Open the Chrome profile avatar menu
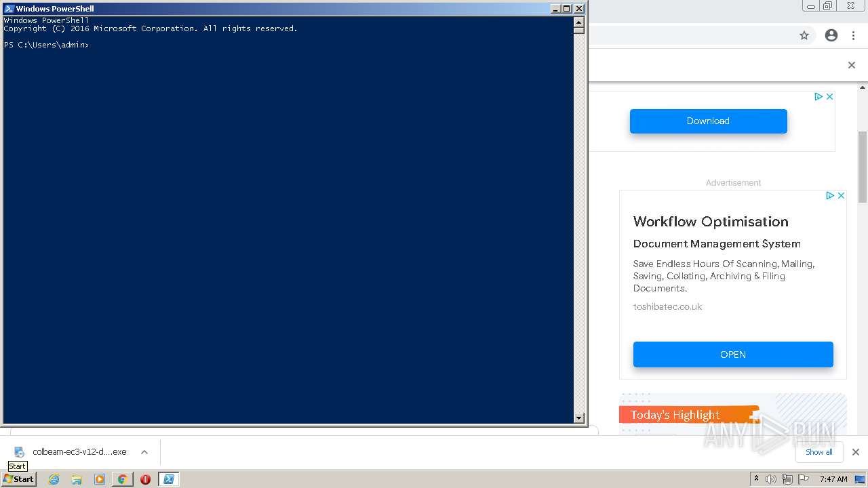The width and height of the screenshot is (868, 488). pos(831,35)
